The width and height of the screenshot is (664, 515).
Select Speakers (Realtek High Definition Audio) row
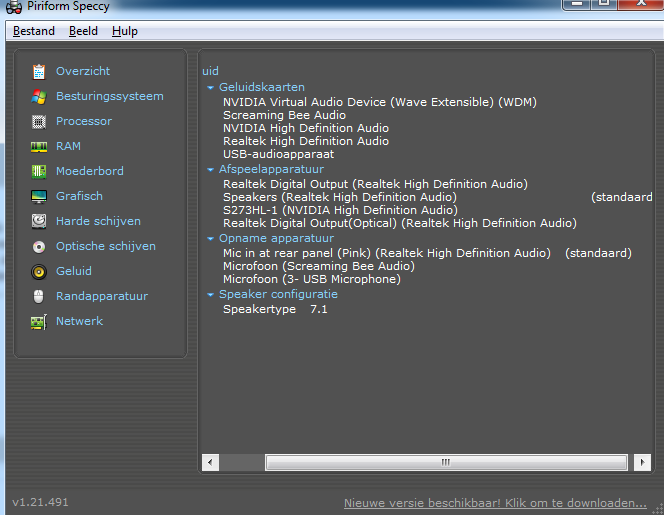coord(340,197)
